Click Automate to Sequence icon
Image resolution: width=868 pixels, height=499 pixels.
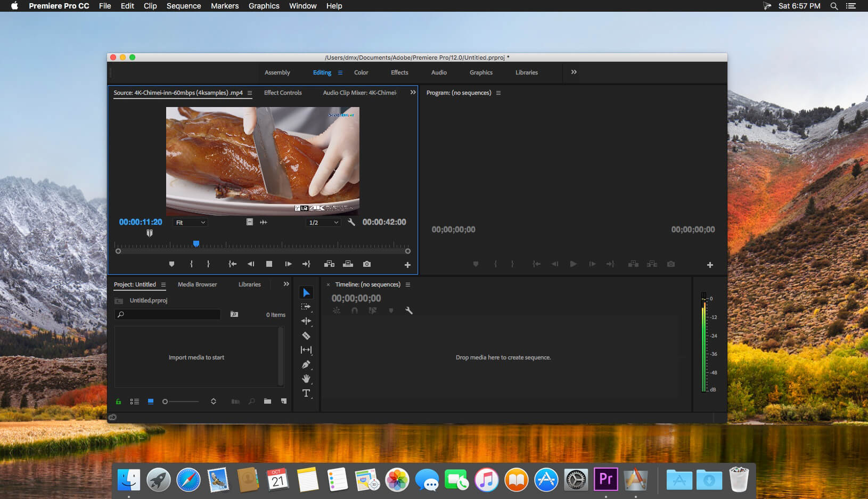coord(235,402)
